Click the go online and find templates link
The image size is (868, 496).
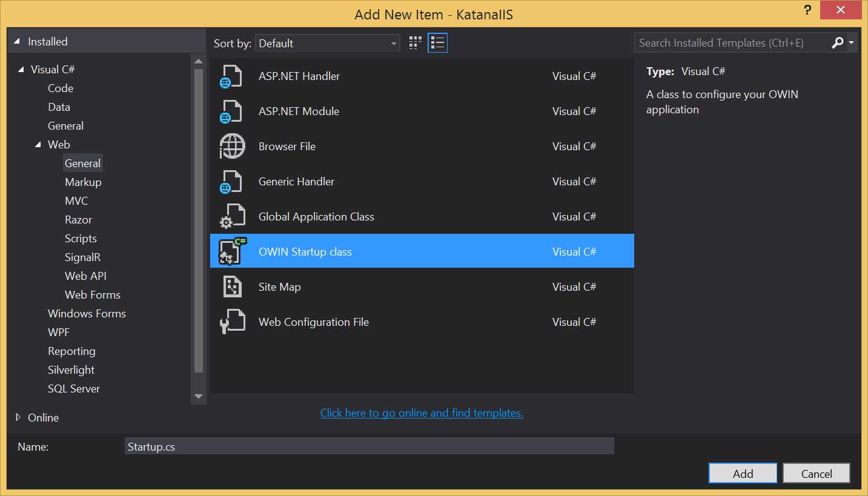[x=422, y=413]
